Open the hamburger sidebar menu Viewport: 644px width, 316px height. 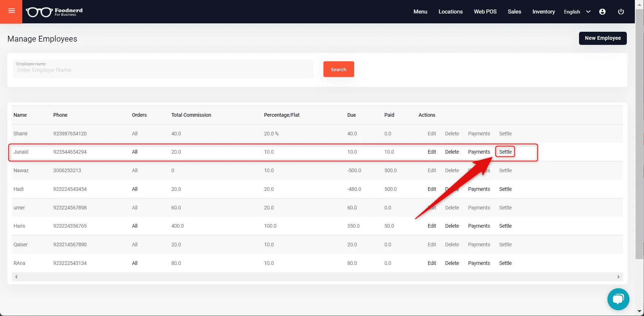tap(11, 11)
